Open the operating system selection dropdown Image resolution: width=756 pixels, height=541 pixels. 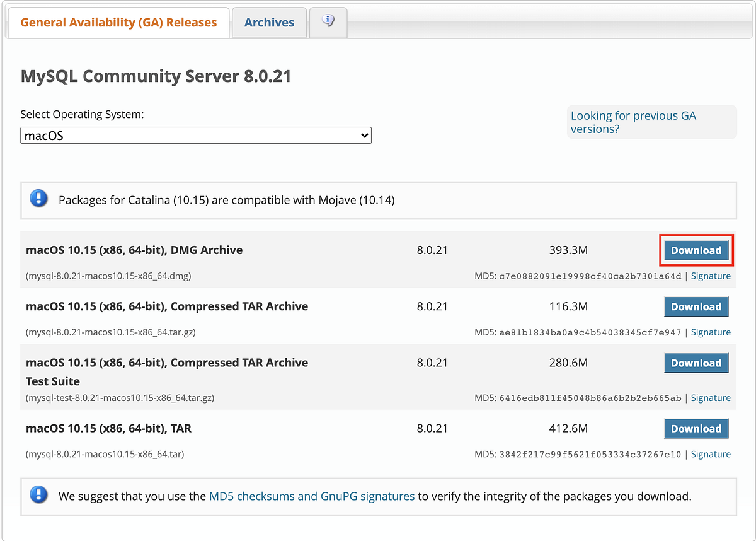coord(195,135)
